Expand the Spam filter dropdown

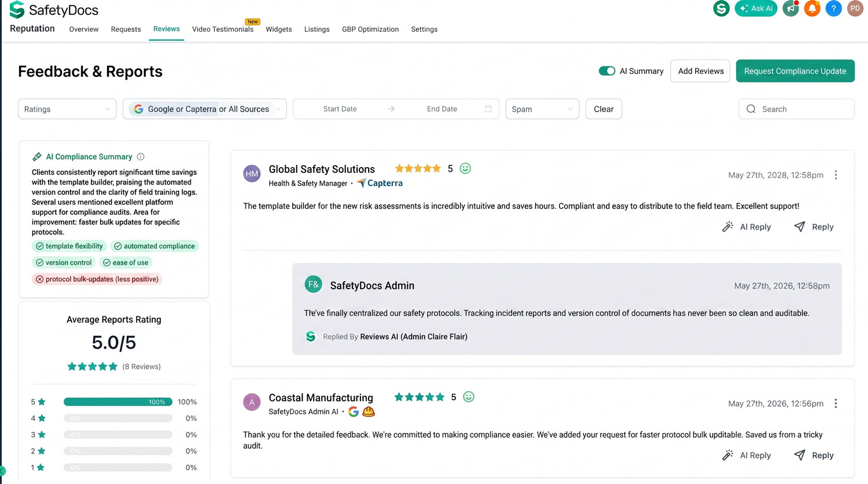[542, 109]
